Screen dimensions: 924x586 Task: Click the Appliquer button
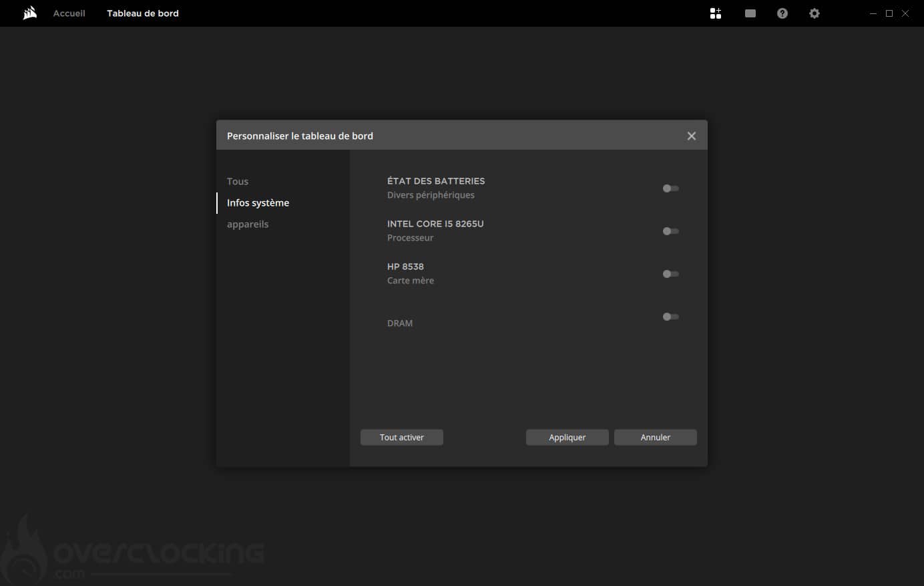567,437
